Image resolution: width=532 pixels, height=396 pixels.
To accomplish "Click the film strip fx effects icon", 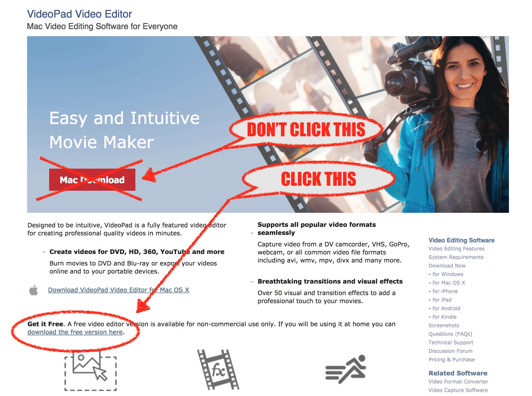I will 218,370.
